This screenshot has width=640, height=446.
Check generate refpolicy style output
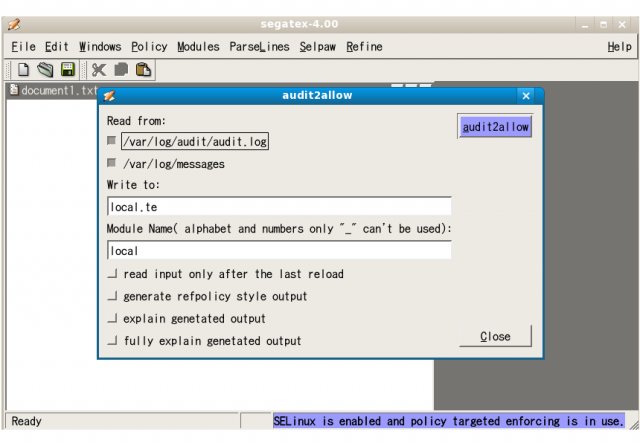[x=112, y=296]
